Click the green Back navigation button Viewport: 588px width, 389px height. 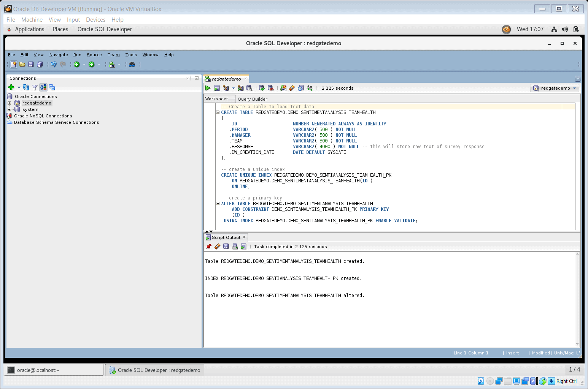coord(77,65)
